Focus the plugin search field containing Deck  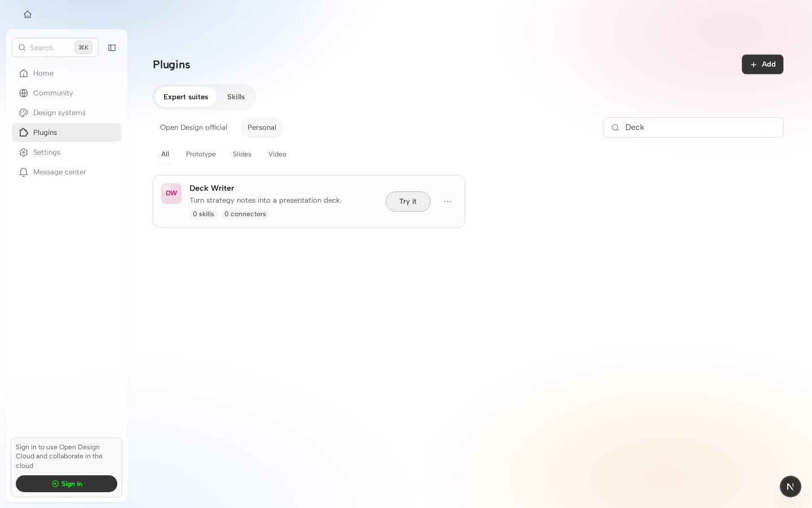pyautogui.click(x=694, y=128)
